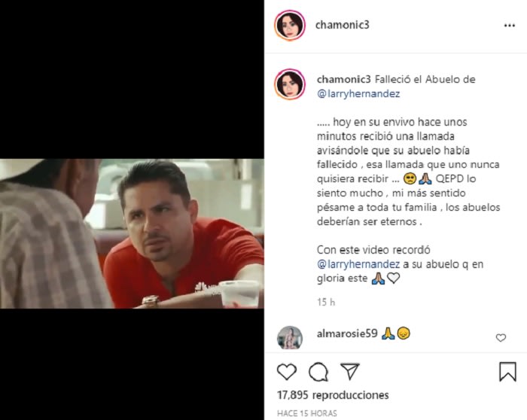527x420 pixels.
Task: Open the three-dot options menu
Action: (509, 26)
